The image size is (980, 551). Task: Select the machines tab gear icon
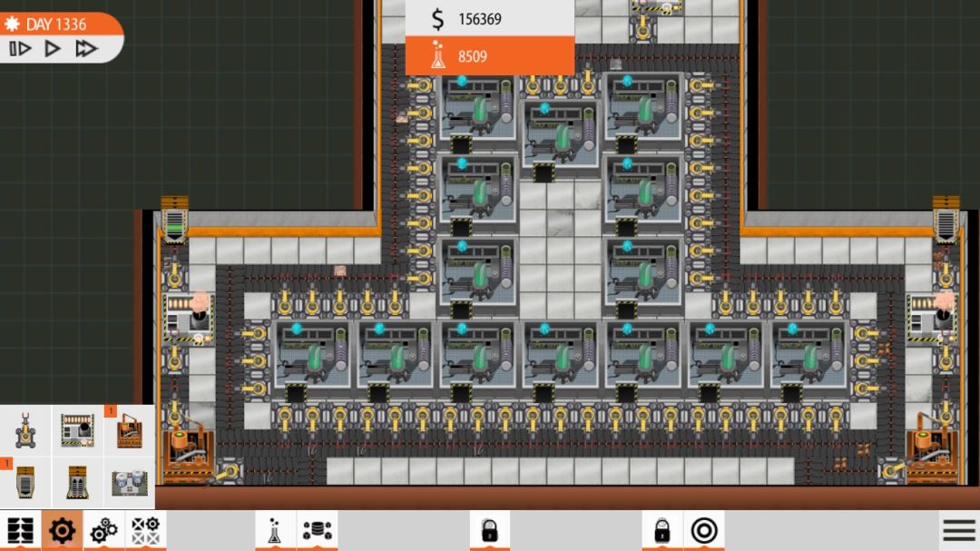tap(62, 531)
